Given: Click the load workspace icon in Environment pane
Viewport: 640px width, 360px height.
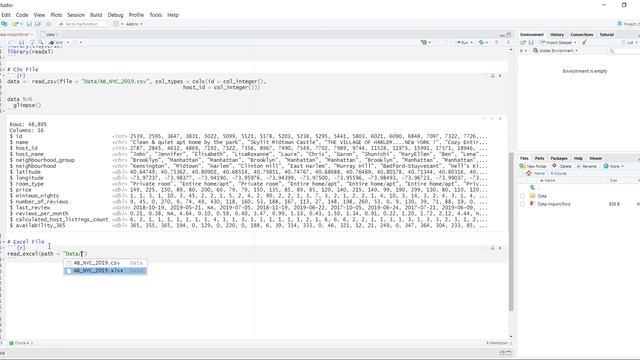Looking at the screenshot, I should point(523,42).
